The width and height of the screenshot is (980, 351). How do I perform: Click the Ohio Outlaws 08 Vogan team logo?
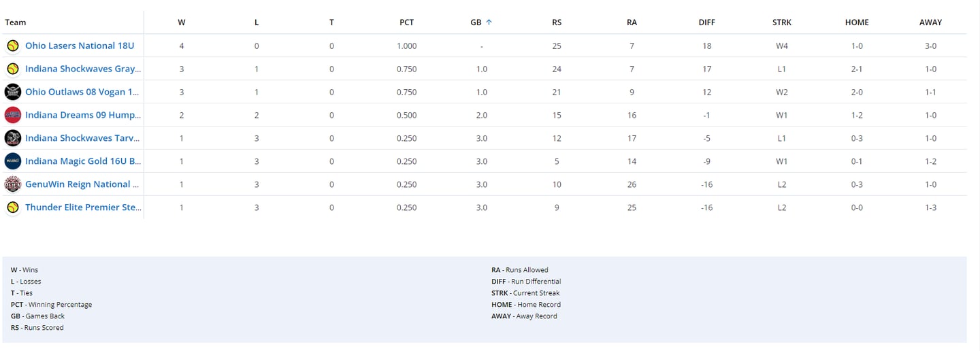pyautogui.click(x=12, y=93)
